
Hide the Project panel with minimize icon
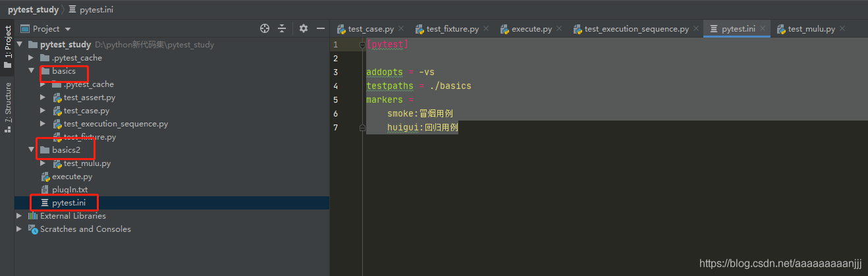pos(321,28)
